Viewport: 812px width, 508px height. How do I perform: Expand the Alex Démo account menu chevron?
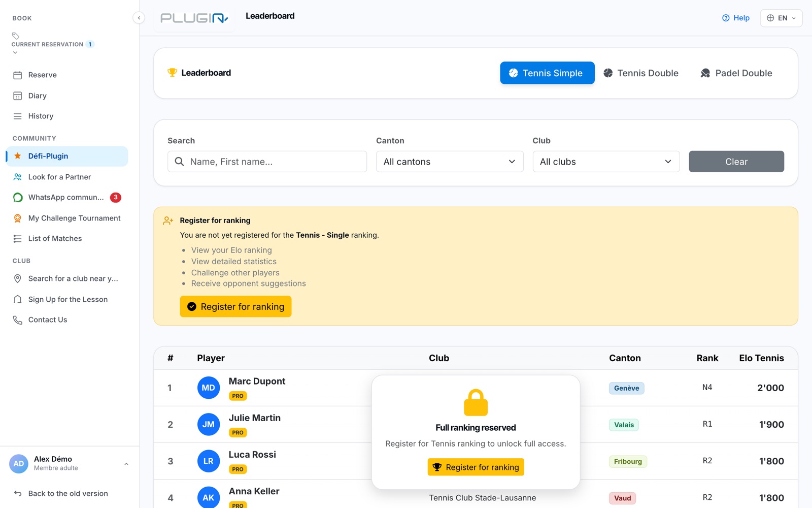[x=126, y=464]
